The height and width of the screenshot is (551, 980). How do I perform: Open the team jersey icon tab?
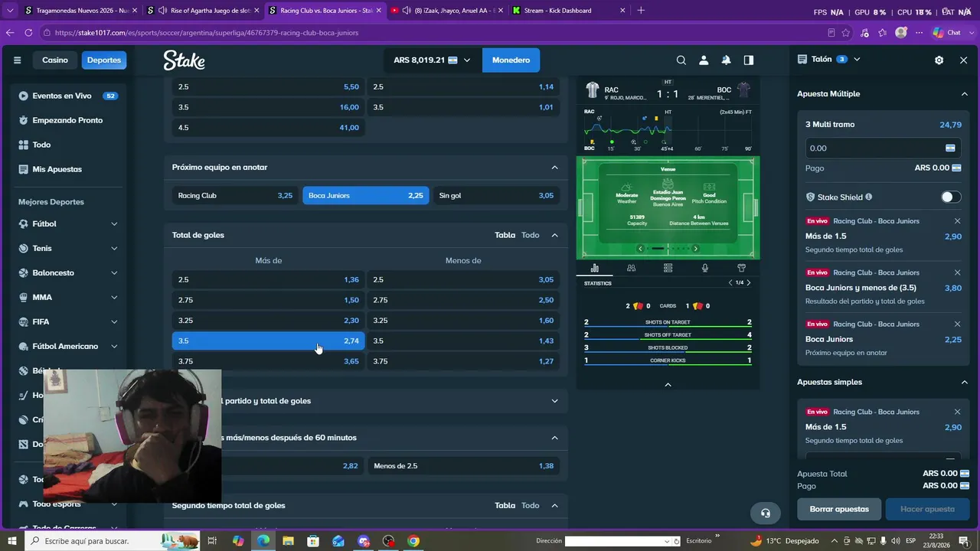click(x=741, y=268)
